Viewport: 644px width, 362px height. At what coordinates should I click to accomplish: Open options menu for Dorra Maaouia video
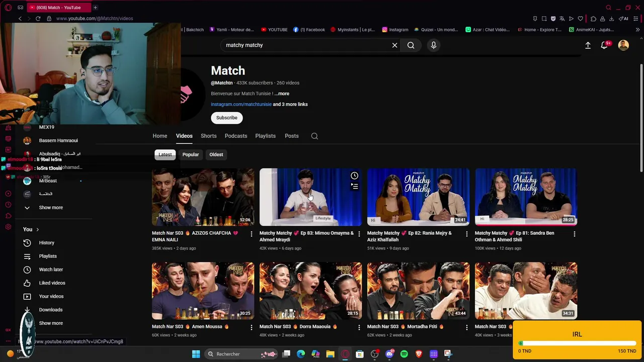tap(359, 327)
